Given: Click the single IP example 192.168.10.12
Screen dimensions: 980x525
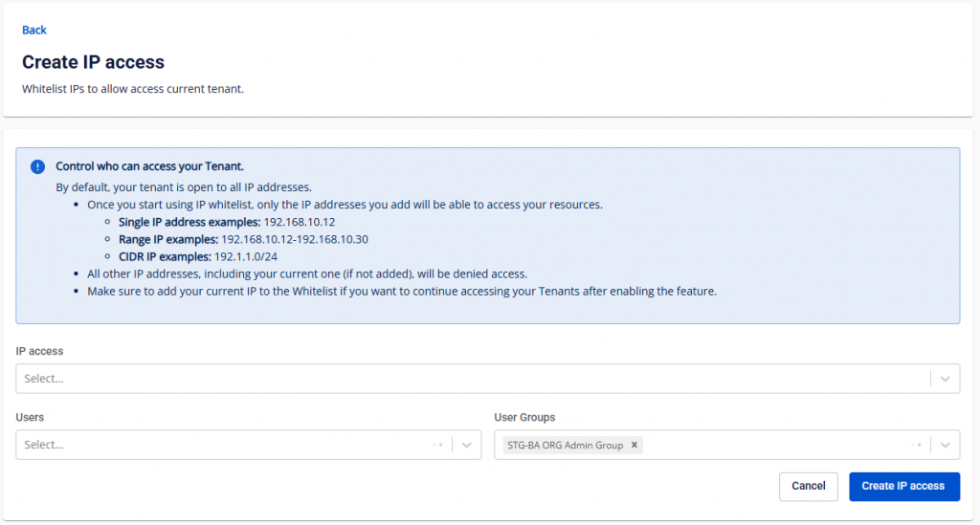Looking at the screenshot, I should (x=300, y=222).
